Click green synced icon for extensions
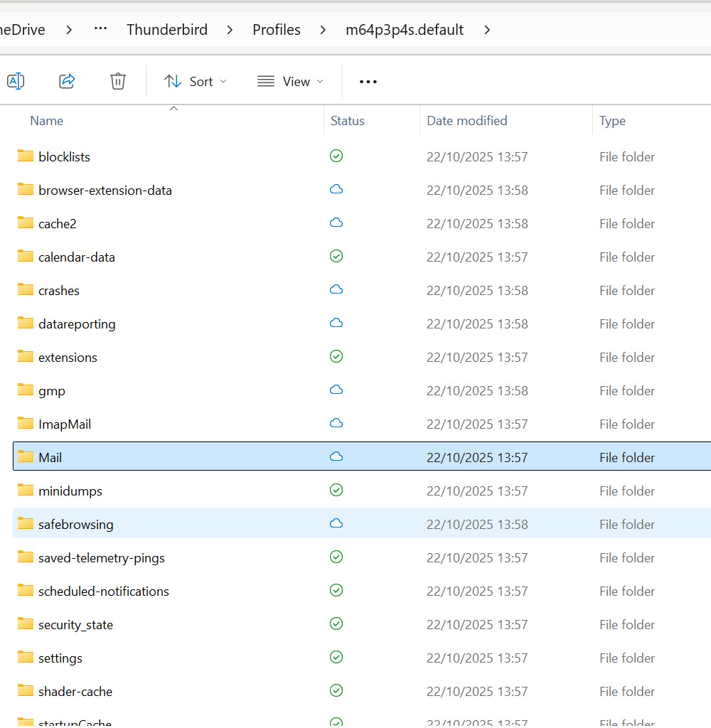This screenshot has width=711, height=728. (x=336, y=357)
